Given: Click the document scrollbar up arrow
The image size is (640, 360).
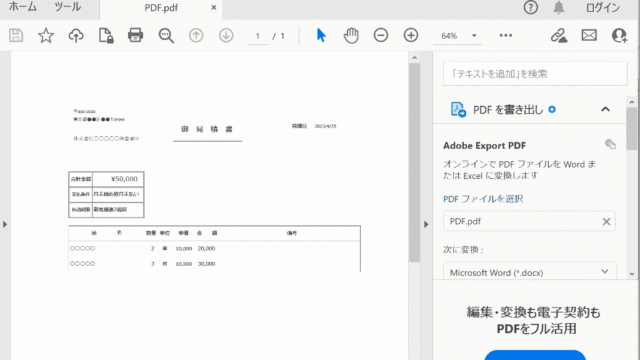Looking at the screenshot, I should 414,58.
